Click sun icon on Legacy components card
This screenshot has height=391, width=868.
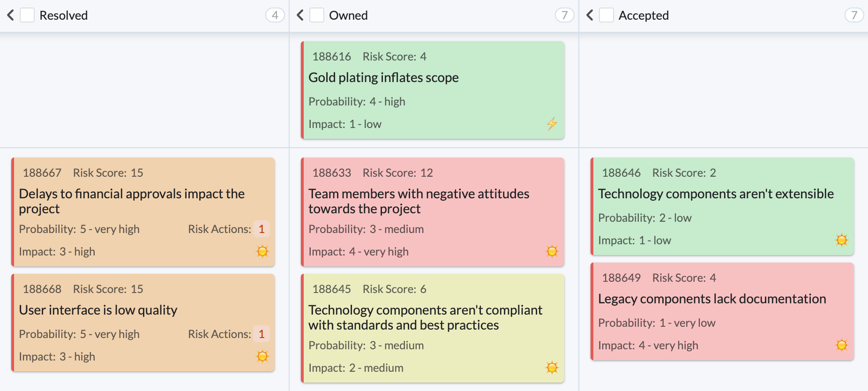pos(842,345)
